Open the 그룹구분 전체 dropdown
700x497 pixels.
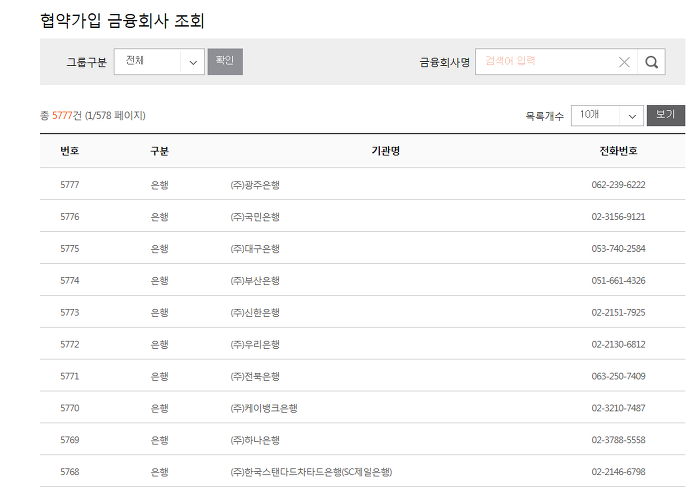[x=159, y=62]
